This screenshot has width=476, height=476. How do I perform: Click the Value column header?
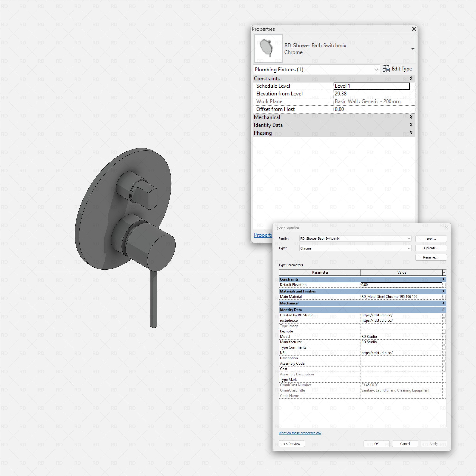pos(401,273)
